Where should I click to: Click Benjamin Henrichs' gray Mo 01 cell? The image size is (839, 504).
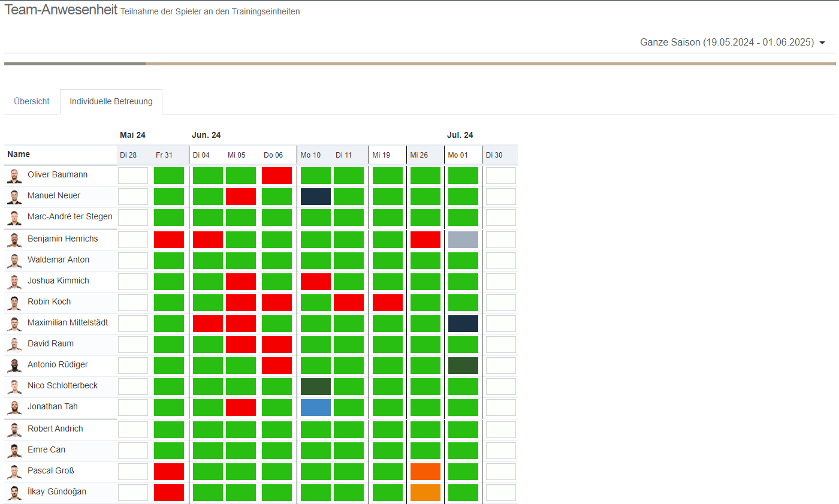click(463, 240)
